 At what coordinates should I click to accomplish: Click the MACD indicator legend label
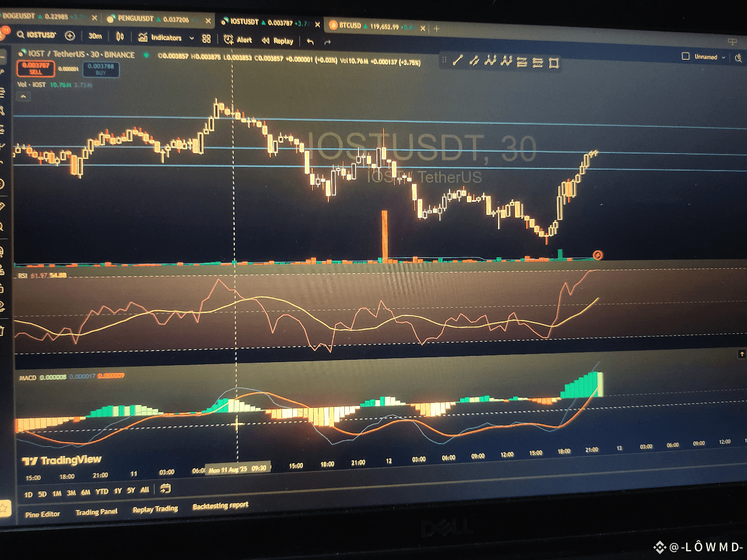coord(28,378)
